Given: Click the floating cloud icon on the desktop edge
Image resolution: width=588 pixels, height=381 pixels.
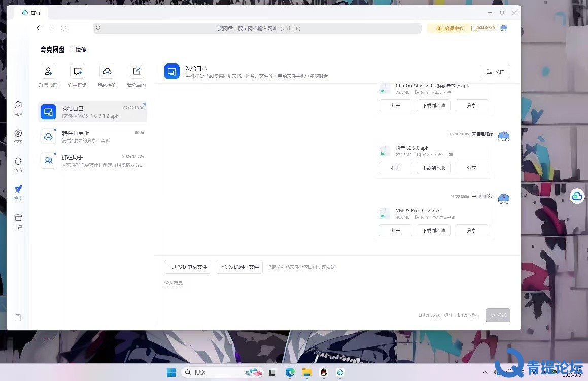Looking at the screenshot, I should (577, 196).
